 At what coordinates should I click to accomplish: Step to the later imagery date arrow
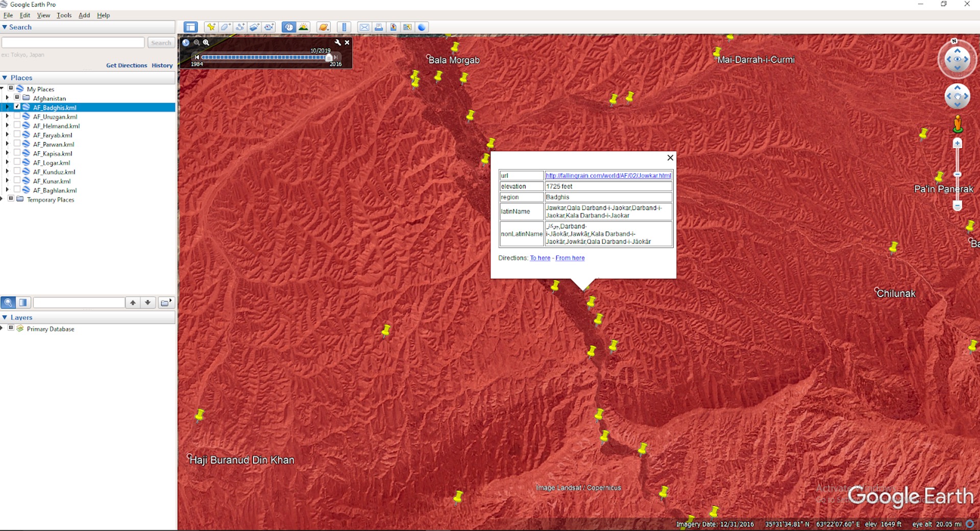click(336, 57)
